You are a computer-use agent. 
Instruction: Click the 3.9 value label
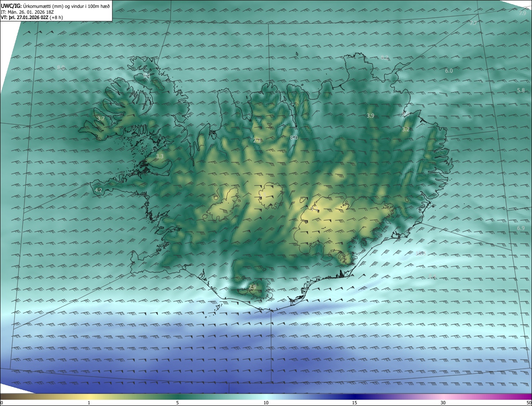371,115
